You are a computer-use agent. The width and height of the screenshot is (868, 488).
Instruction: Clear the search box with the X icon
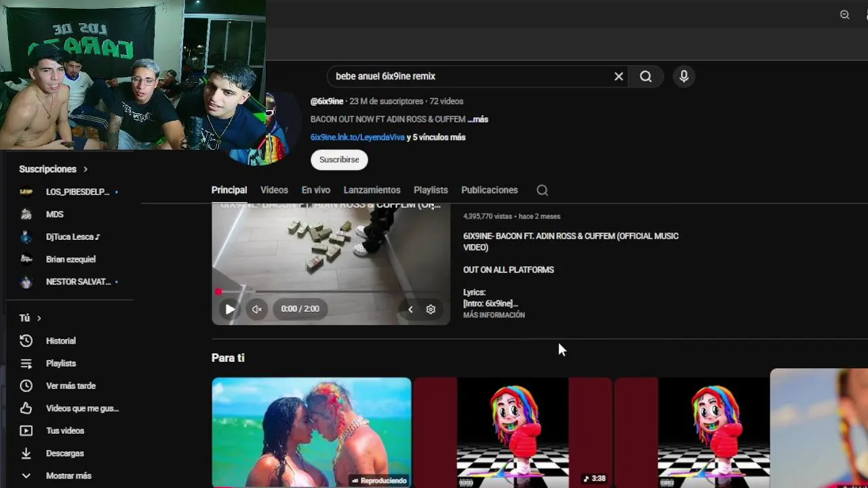pos(618,77)
